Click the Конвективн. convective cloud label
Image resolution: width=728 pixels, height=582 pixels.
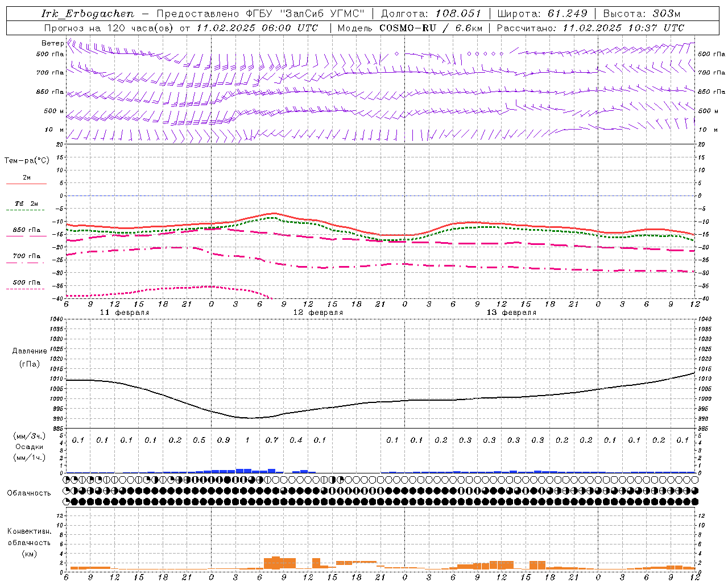pos(29,531)
